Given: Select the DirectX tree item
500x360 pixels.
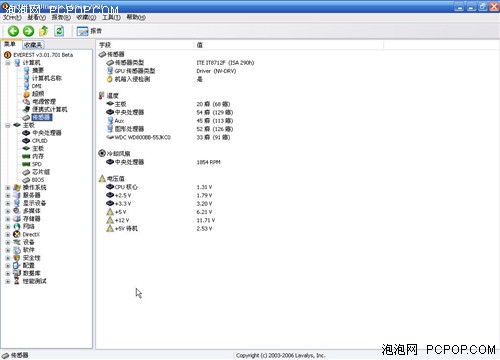Looking at the screenshot, I should [x=31, y=234].
